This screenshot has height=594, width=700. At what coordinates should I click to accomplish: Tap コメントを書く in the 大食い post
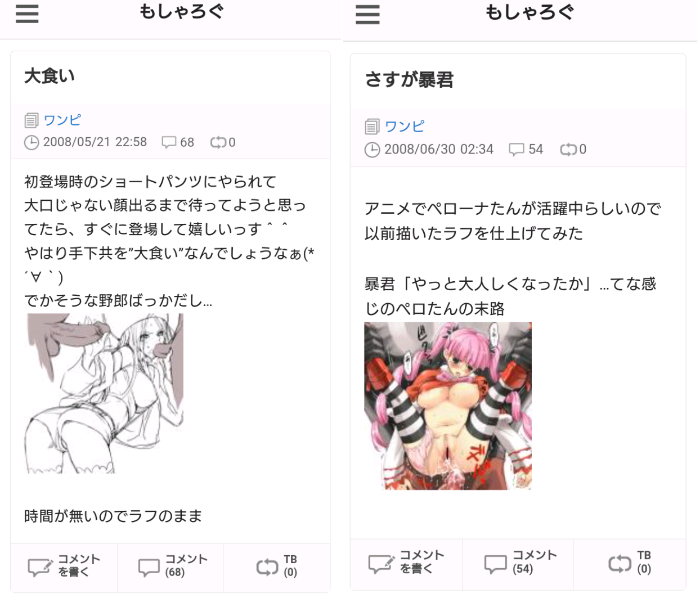[64, 566]
